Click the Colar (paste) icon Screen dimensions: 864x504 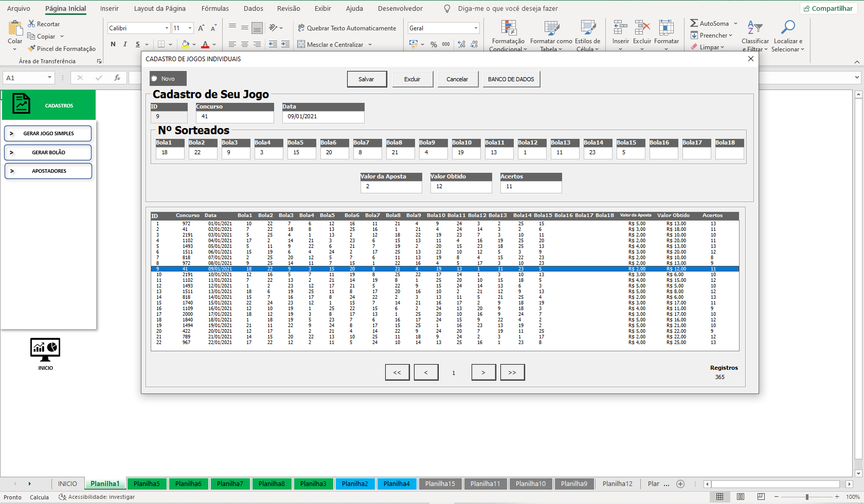pyautogui.click(x=15, y=28)
